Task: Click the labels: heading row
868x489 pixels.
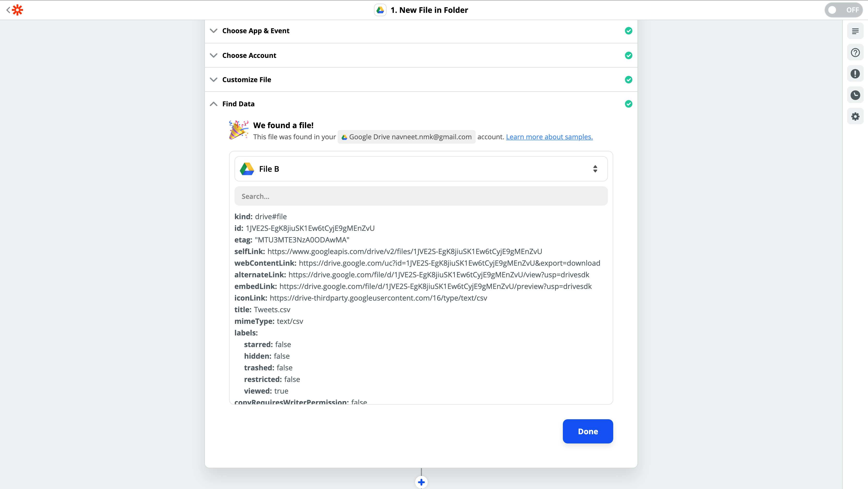Action: click(x=246, y=333)
